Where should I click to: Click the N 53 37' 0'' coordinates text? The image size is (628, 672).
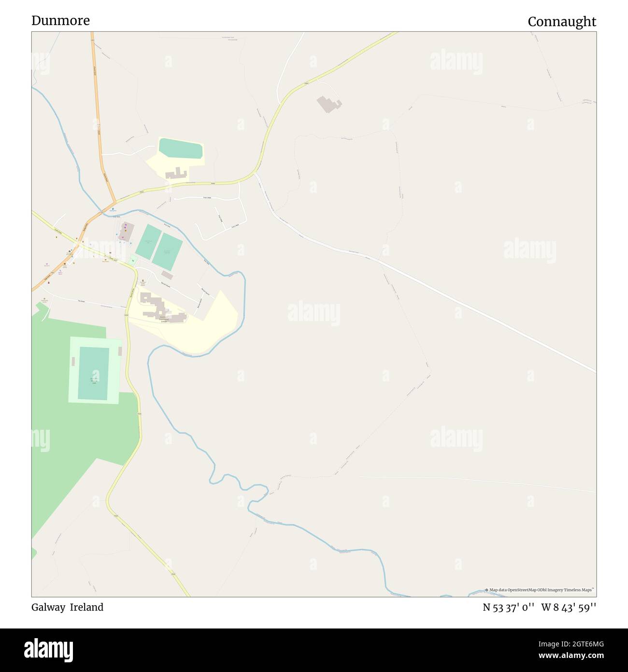tap(508, 607)
